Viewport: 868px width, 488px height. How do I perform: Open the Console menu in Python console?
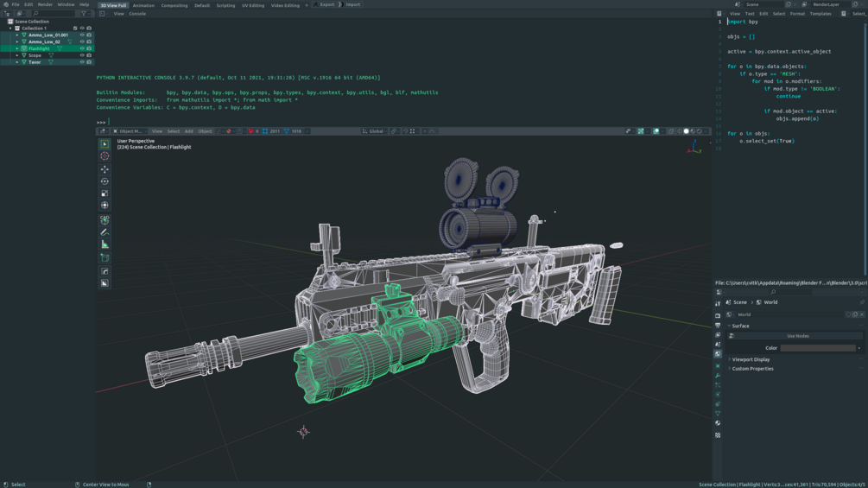click(x=137, y=14)
